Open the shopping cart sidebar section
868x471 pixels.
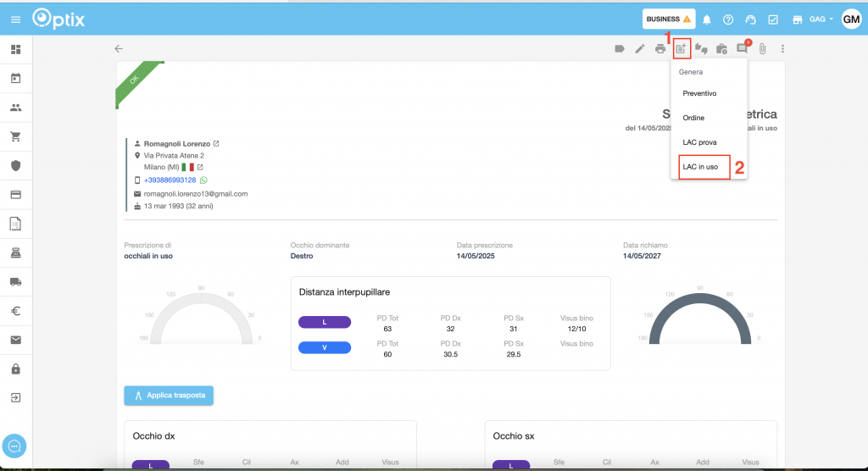pyautogui.click(x=15, y=136)
